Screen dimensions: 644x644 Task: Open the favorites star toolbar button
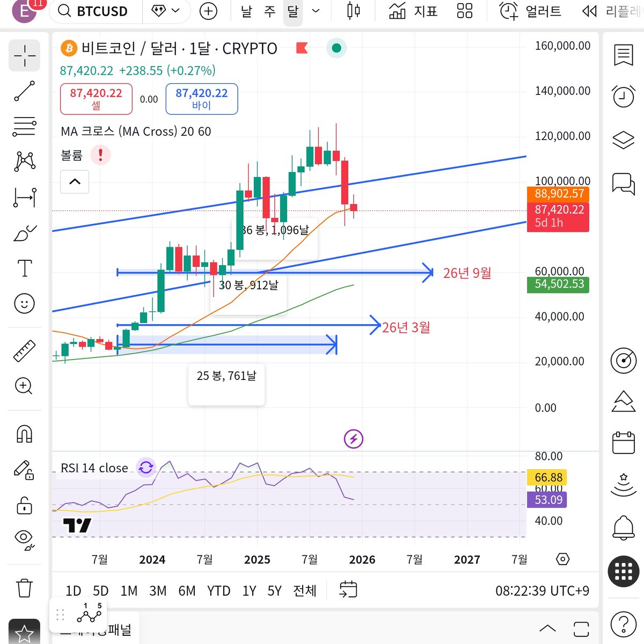point(24,633)
